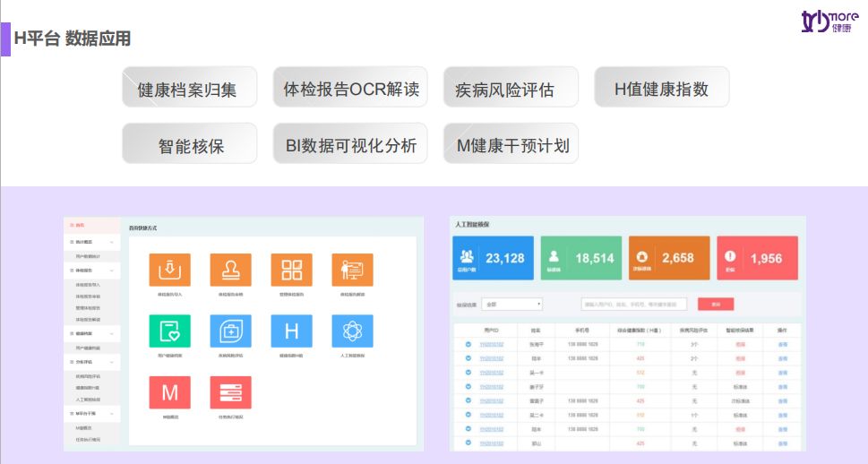Collapse the 体检报告 sidebar section
This screenshot has width=868, height=464.
111,270
